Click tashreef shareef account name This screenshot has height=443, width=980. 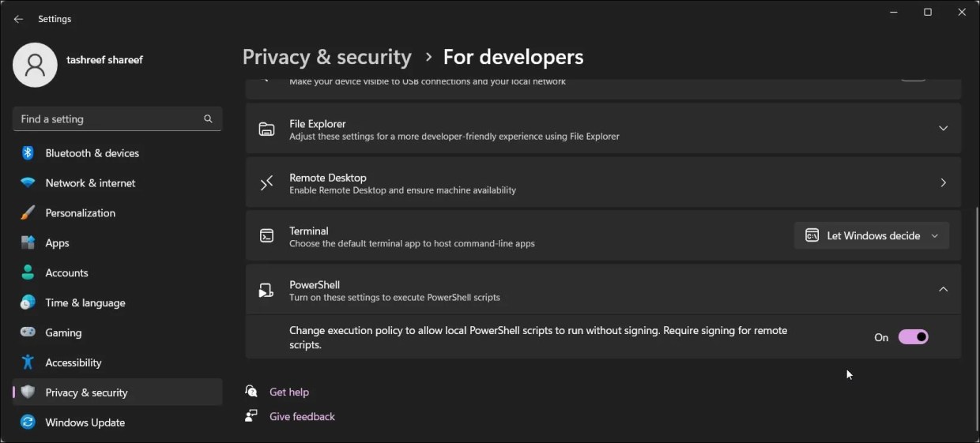pos(105,59)
